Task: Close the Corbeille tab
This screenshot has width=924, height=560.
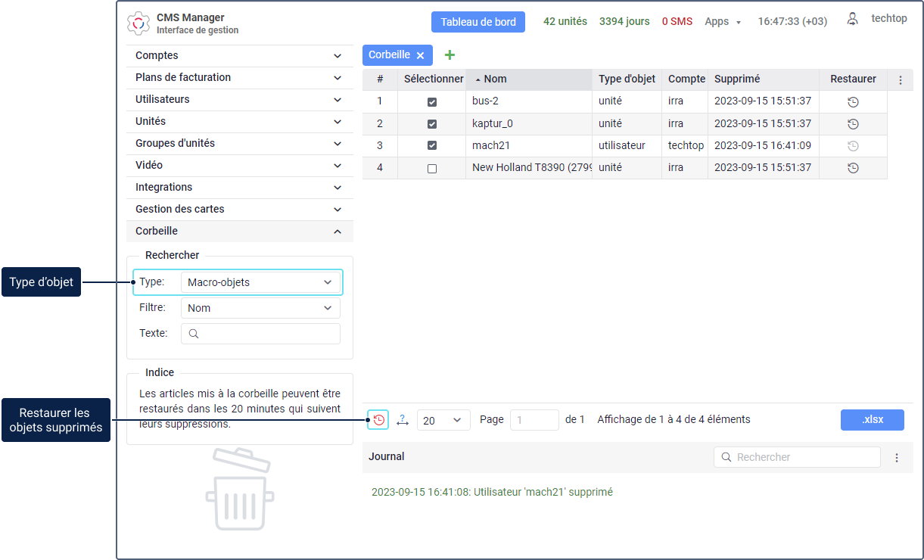Action: [x=421, y=55]
